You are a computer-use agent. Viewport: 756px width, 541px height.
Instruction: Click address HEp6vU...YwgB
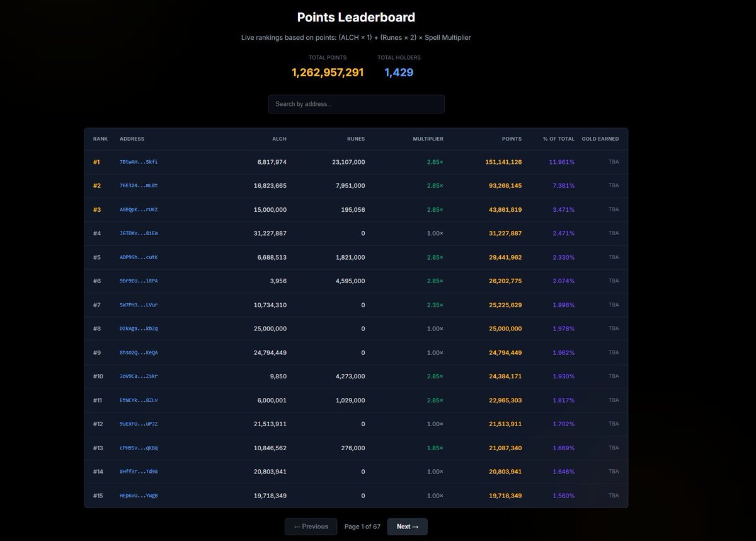click(x=139, y=496)
